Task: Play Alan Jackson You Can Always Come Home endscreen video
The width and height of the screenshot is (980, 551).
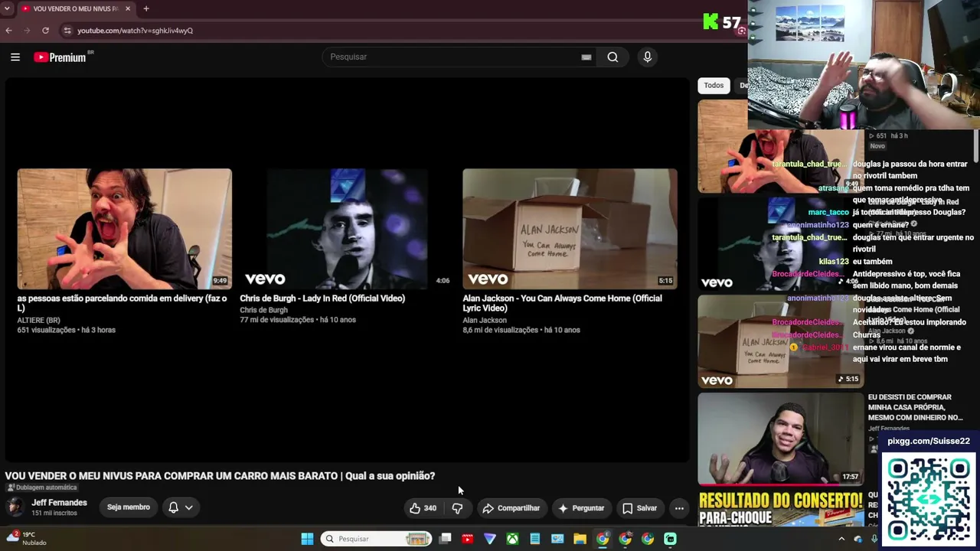Action: [x=570, y=229]
